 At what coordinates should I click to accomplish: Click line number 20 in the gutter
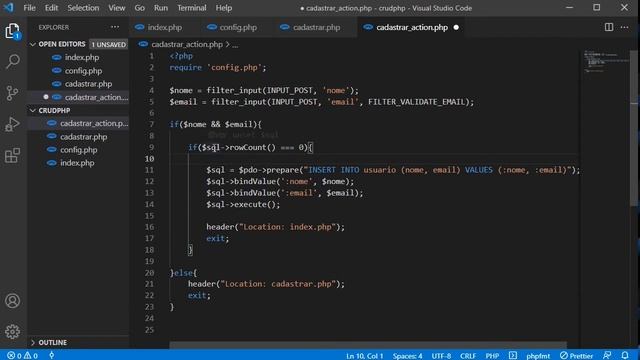[149, 273]
